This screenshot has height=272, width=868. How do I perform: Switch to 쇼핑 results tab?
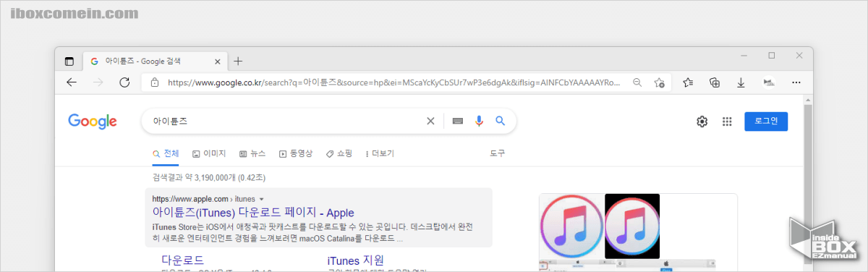[339, 153]
